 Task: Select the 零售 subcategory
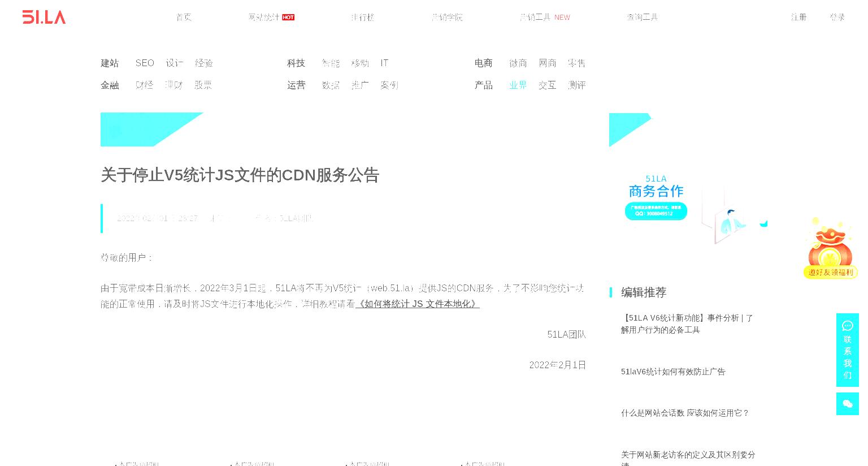577,63
